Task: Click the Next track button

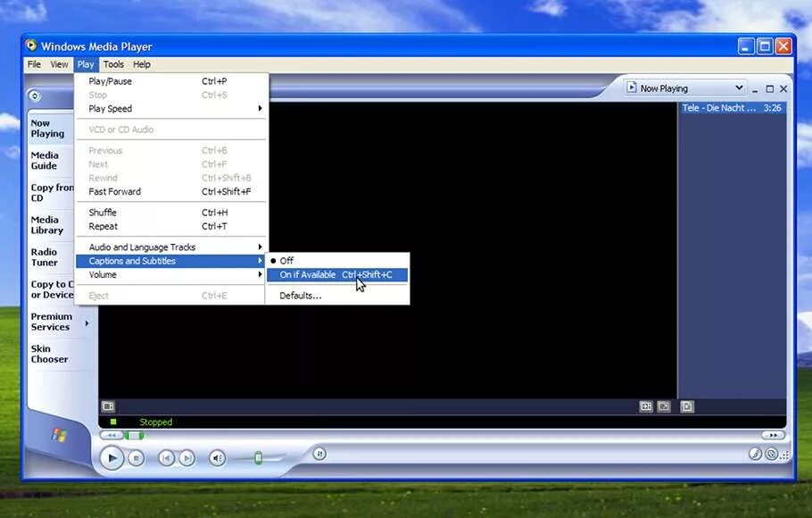Action: (187, 458)
